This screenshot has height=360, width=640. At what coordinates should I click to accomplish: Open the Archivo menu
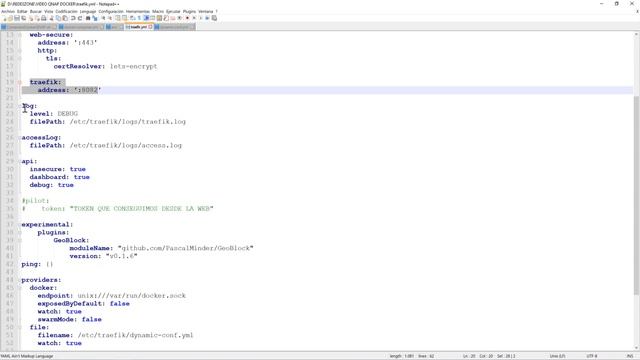tap(8, 11)
